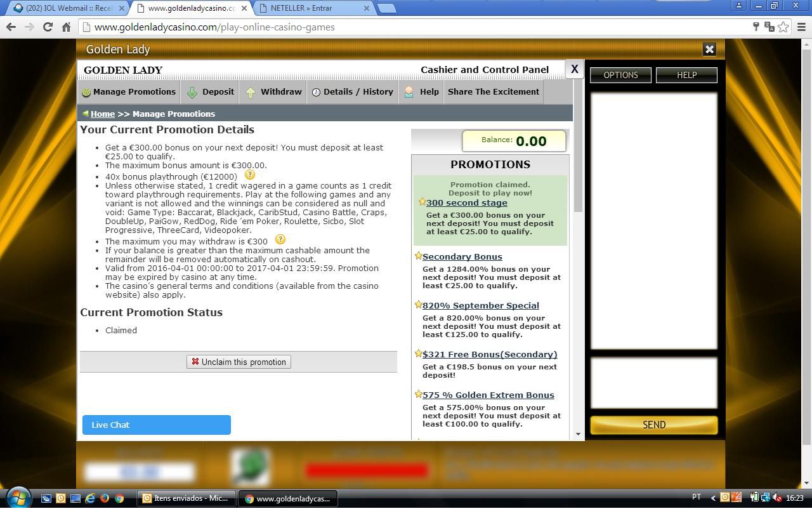Switch to Itens enviados taskbar window
Screen dimensions: 812x530
(x=186, y=498)
